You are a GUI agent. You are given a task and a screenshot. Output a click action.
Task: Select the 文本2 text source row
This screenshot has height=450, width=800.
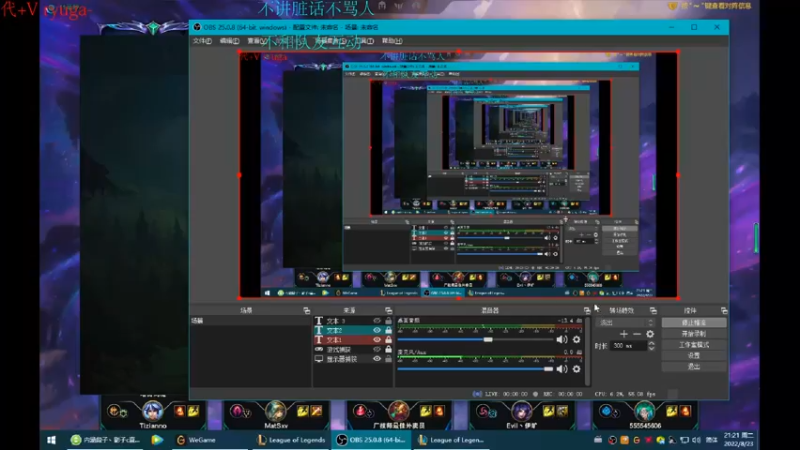tap(353, 331)
